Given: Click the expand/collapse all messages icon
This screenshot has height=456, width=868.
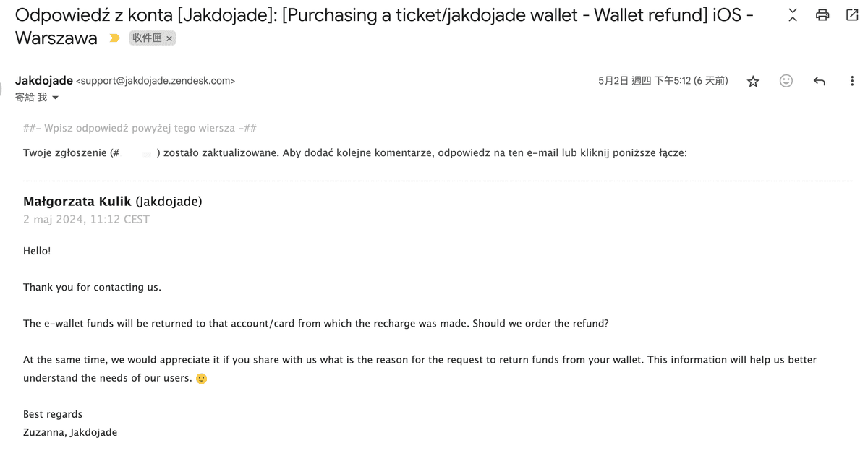Looking at the screenshot, I should (793, 14).
